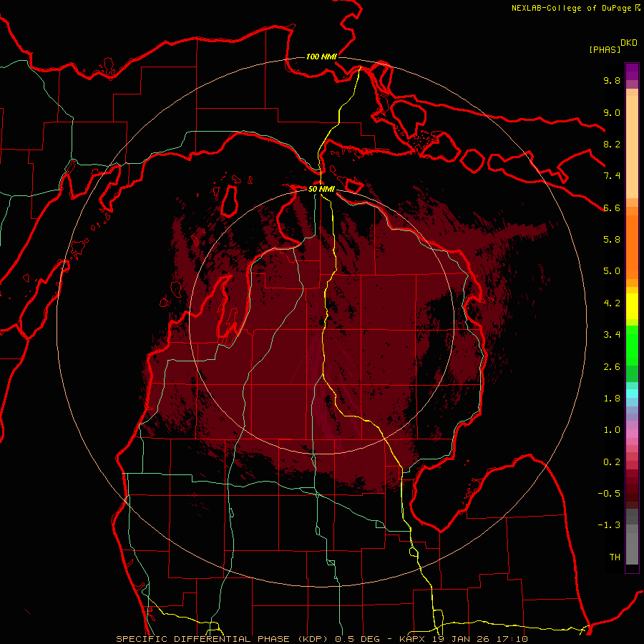Screen dimensions: 644x644
Task: Pick the cyan color bar segment
Action: [632, 394]
